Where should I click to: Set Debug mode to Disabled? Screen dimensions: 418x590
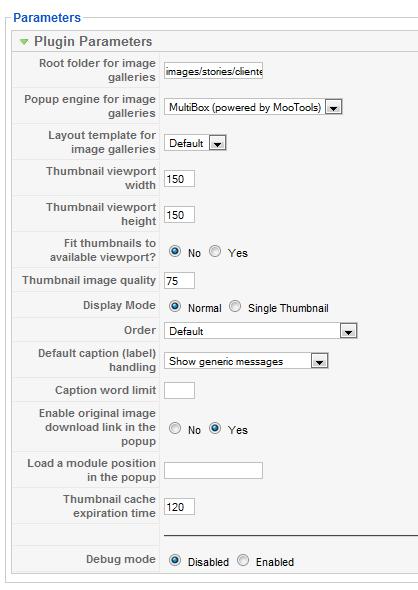pos(175,560)
